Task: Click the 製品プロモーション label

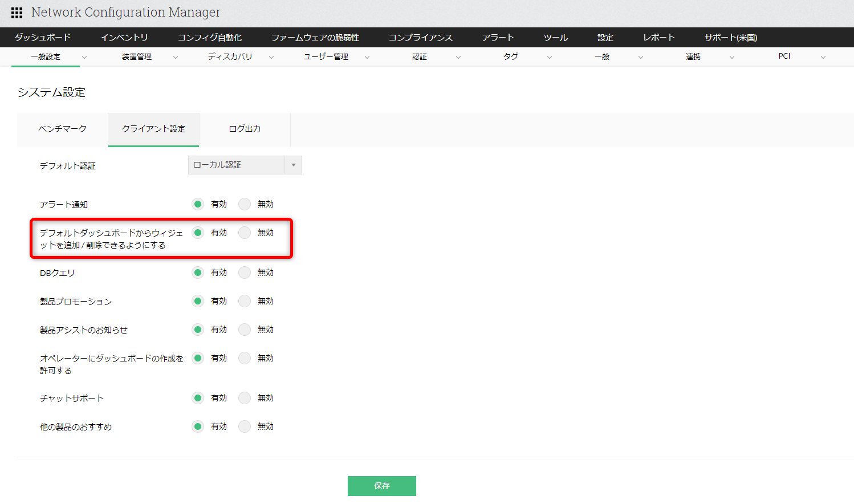Action: pyautogui.click(x=76, y=302)
